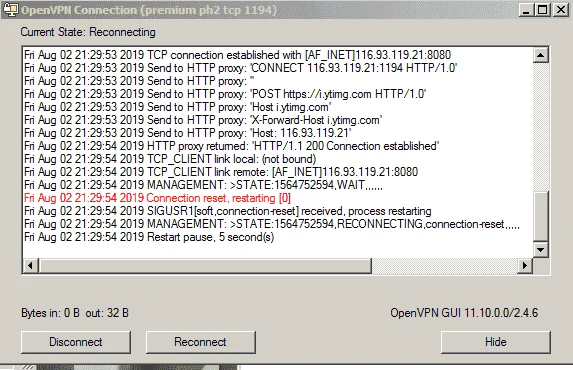Select the 'Host: 116.93.119.21' log line

pos(188,133)
